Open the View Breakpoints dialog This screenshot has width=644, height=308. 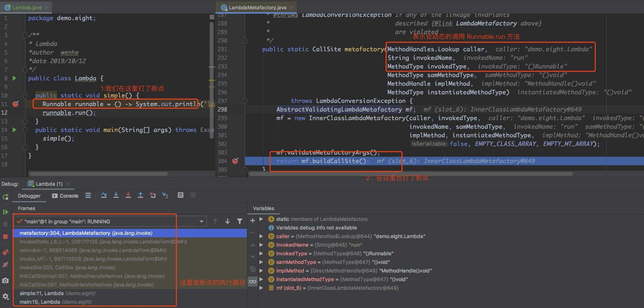(x=5, y=252)
